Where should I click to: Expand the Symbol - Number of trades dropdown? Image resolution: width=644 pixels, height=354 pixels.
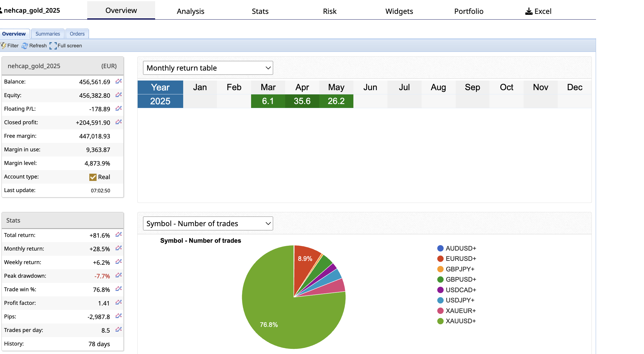tap(208, 223)
